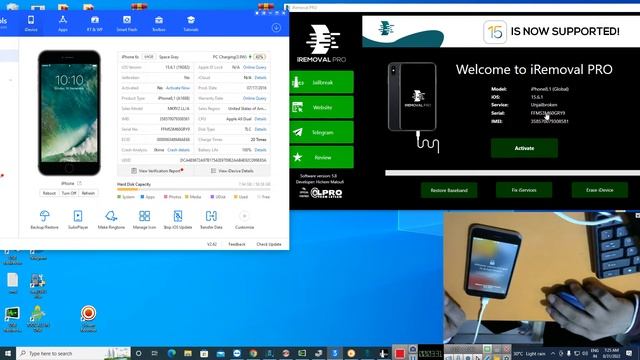The width and height of the screenshot is (640, 360).
Task: Open Microsoft Edge from the taskbar
Action: [x=171, y=353]
